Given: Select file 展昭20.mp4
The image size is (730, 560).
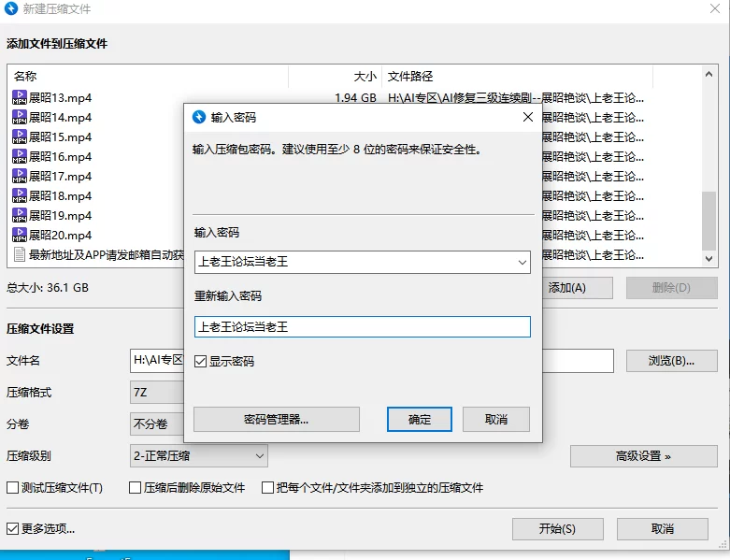Looking at the screenshot, I should (60, 235).
